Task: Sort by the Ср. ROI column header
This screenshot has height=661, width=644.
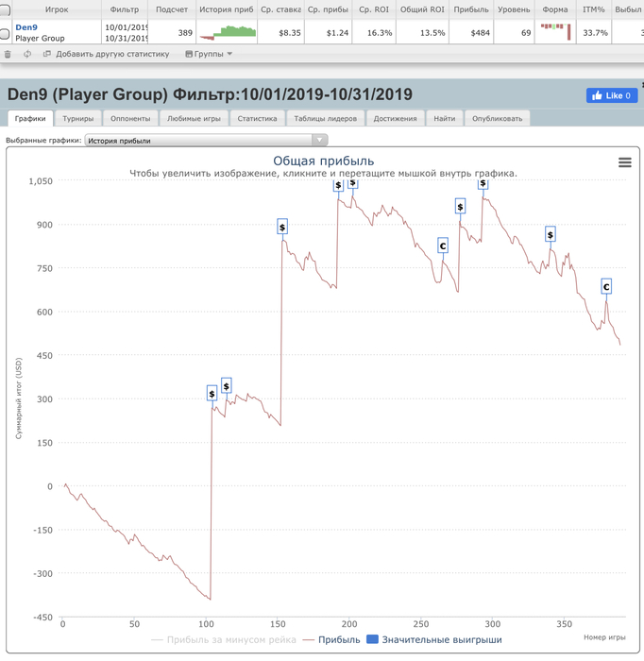Action: tap(374, 9)
